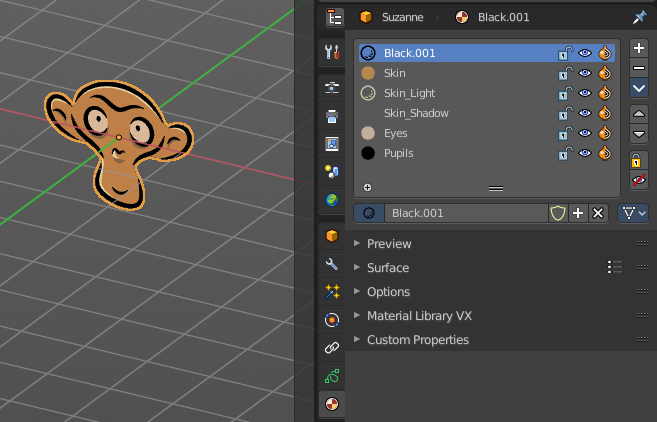The width and height of the screenshot is (657, 422).
Task: Hide the Skin_Light material
Action: [585, 93]
